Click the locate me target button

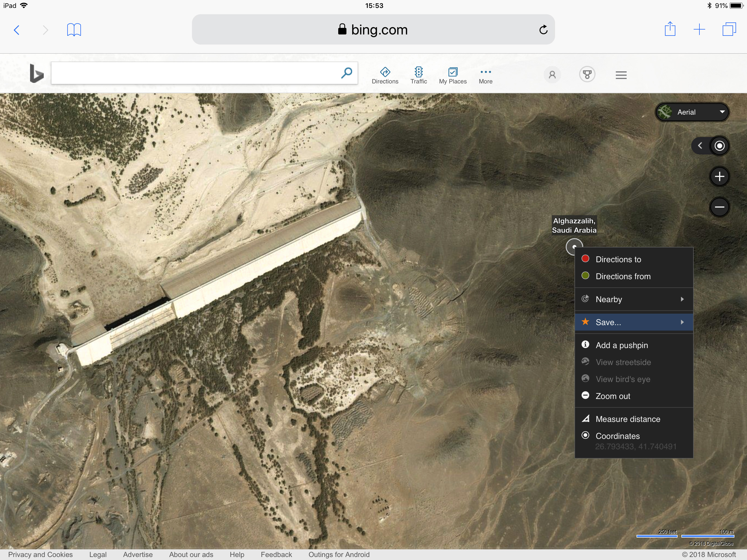pyautogui.click(x=719, y=146)
